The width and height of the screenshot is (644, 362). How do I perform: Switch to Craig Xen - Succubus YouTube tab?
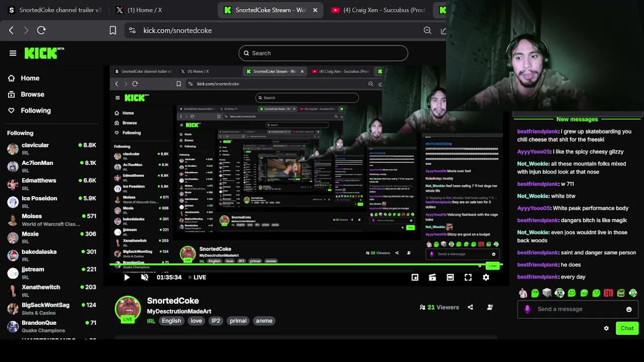click(x=378, y=10)
